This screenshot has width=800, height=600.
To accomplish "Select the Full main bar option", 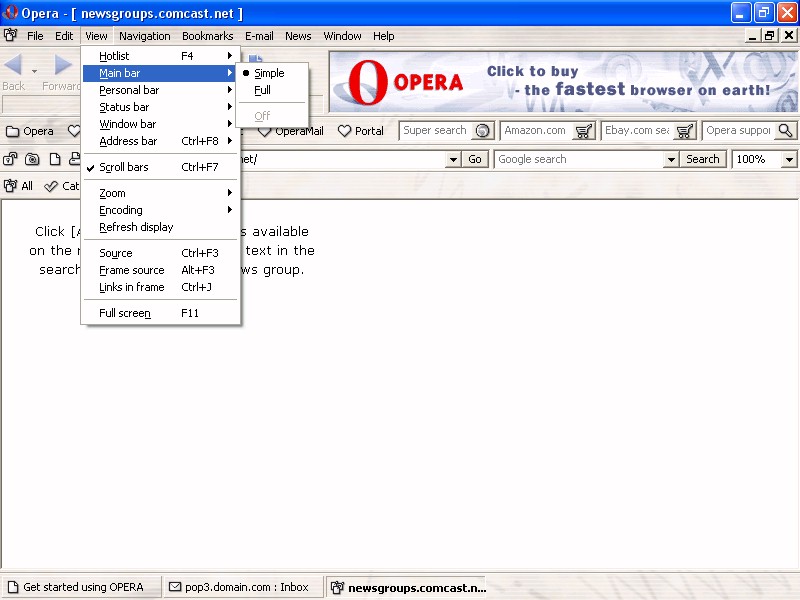I will (262, 90).
